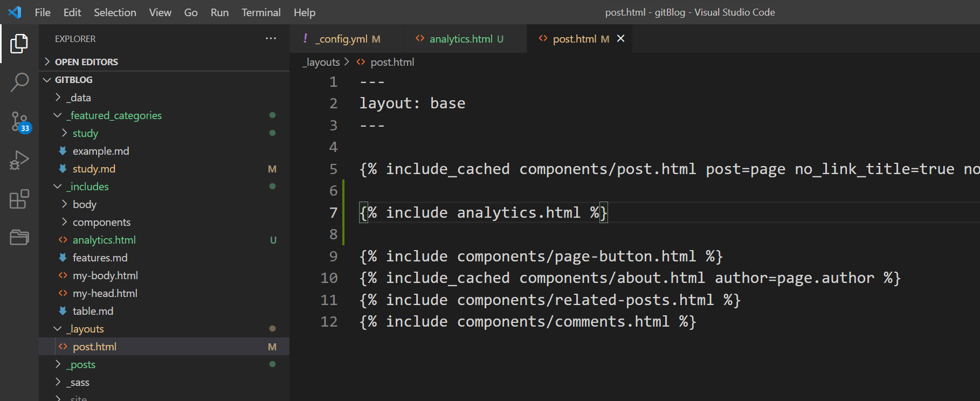
Task: Click the components/page-button.html include line
Action: point(541,256)
